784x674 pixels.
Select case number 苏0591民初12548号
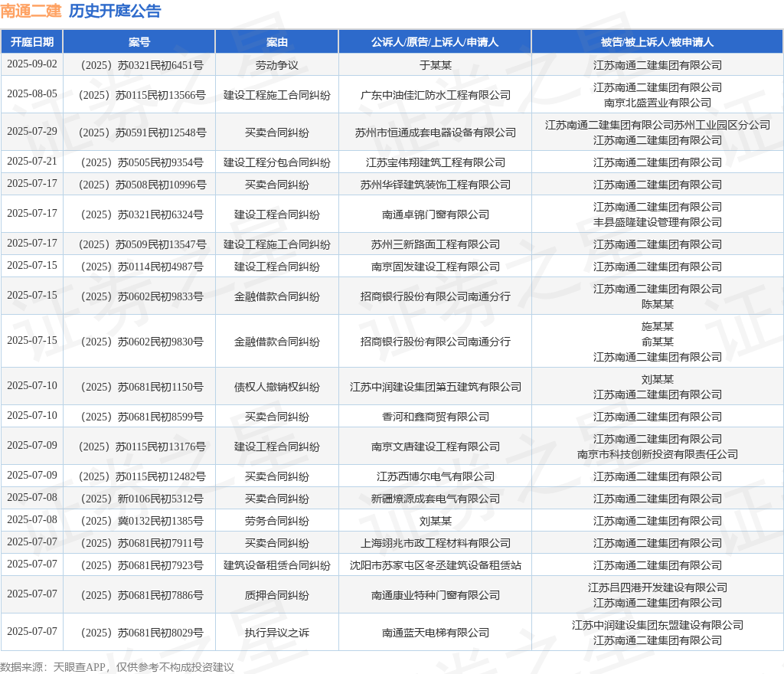(142, 133)
